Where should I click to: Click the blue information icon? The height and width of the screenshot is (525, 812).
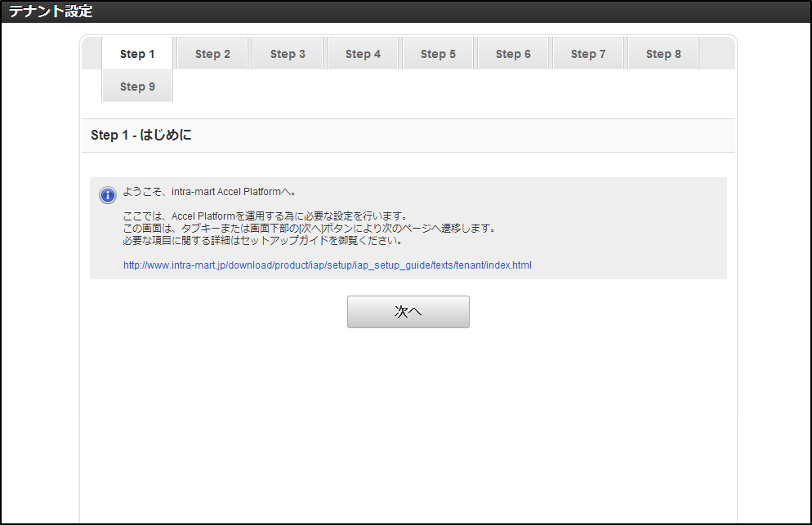coord(107,195)
